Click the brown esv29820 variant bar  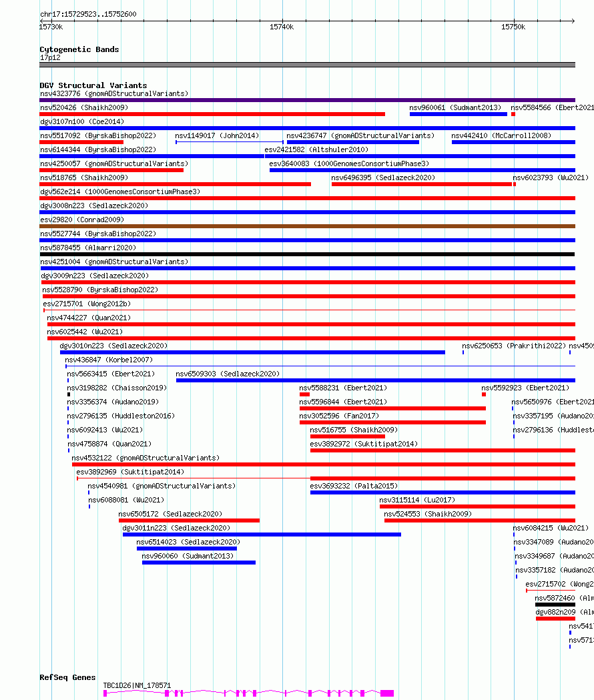tap(307, 226)
